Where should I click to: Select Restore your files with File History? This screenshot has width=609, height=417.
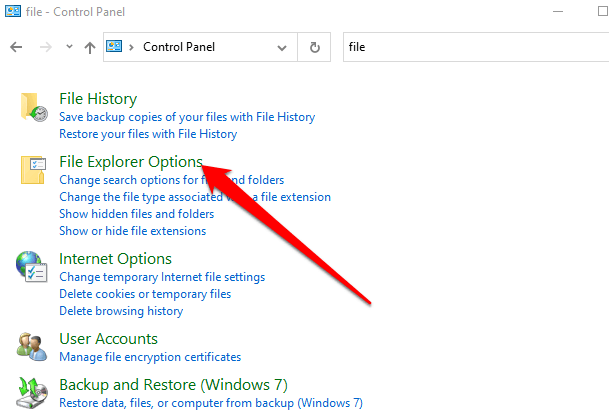(x=148, y=134)
